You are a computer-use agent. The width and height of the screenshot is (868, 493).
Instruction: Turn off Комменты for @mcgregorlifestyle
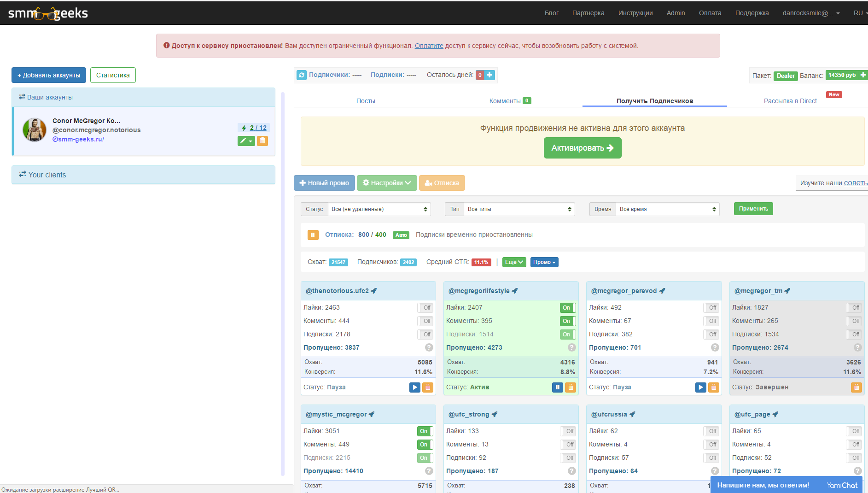[x=568, y=321]
